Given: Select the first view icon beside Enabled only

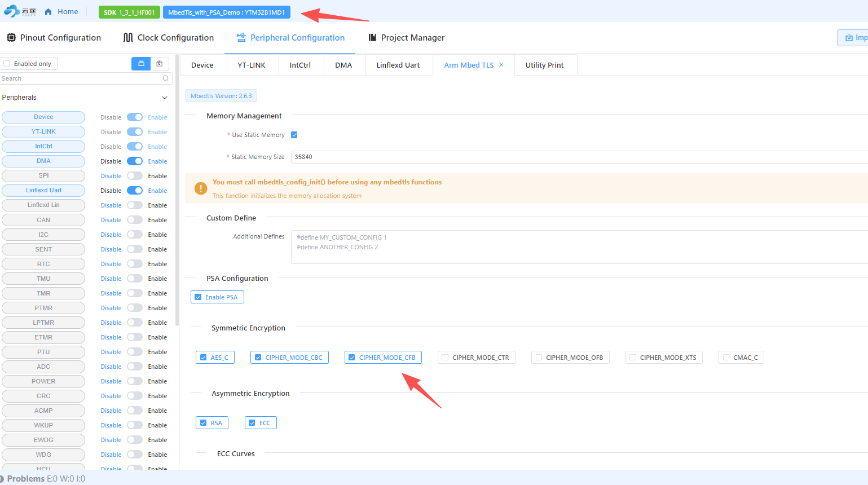Looking at the screenshot, I should [141, 64].
